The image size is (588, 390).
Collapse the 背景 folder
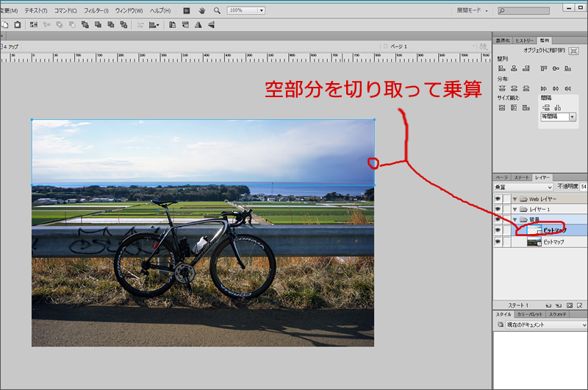click(515, 219)
